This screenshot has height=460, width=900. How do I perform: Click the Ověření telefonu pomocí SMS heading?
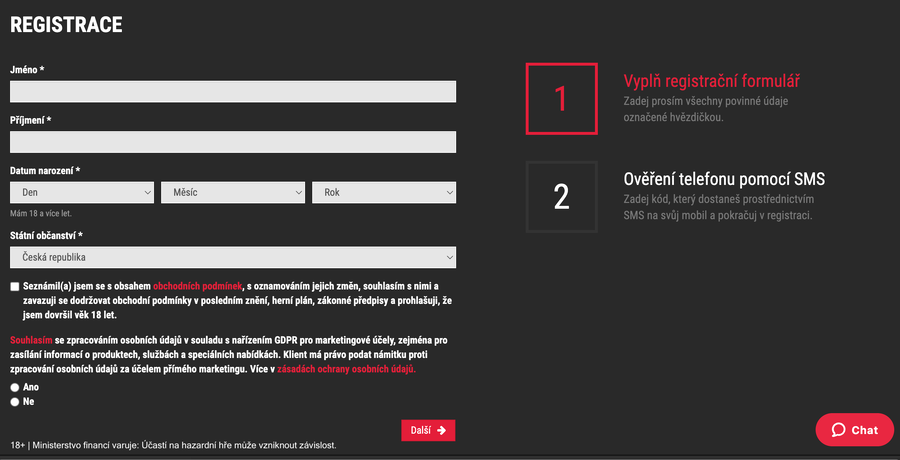pyautogui.click(x=724, y=179)
